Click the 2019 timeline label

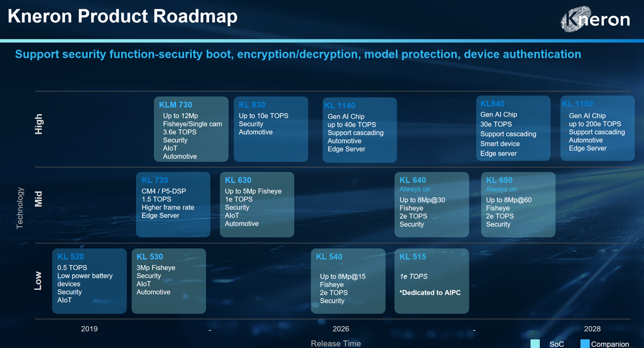[89, 329]
